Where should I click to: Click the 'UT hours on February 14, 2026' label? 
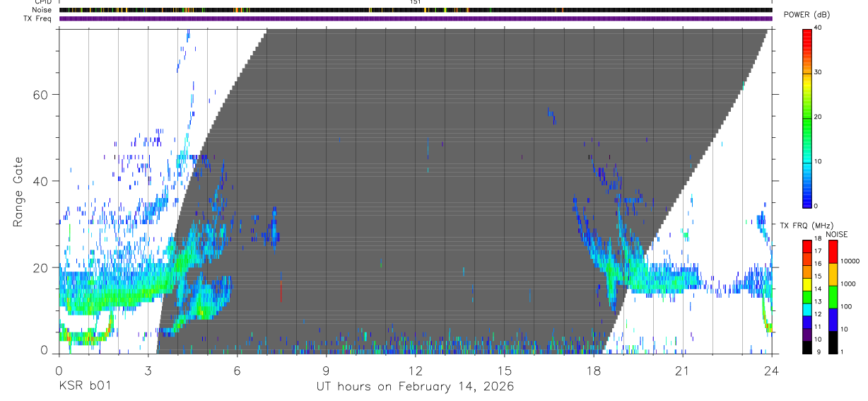coord(415,387)
